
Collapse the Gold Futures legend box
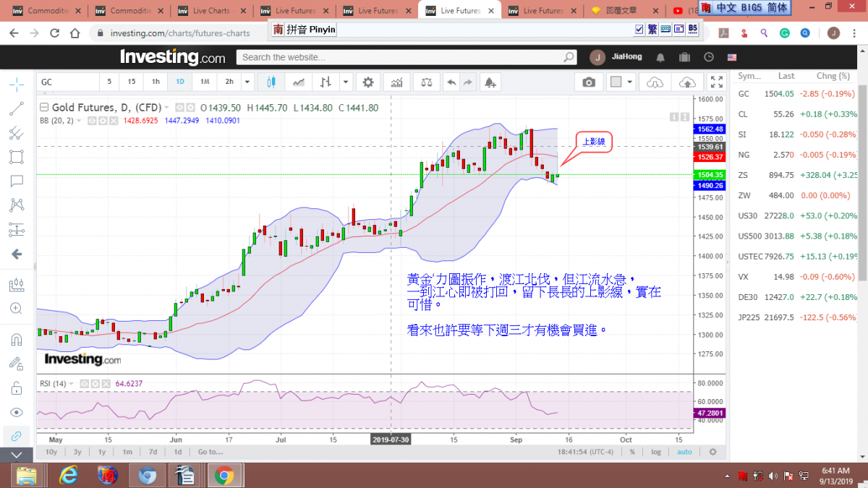[44, 108]
